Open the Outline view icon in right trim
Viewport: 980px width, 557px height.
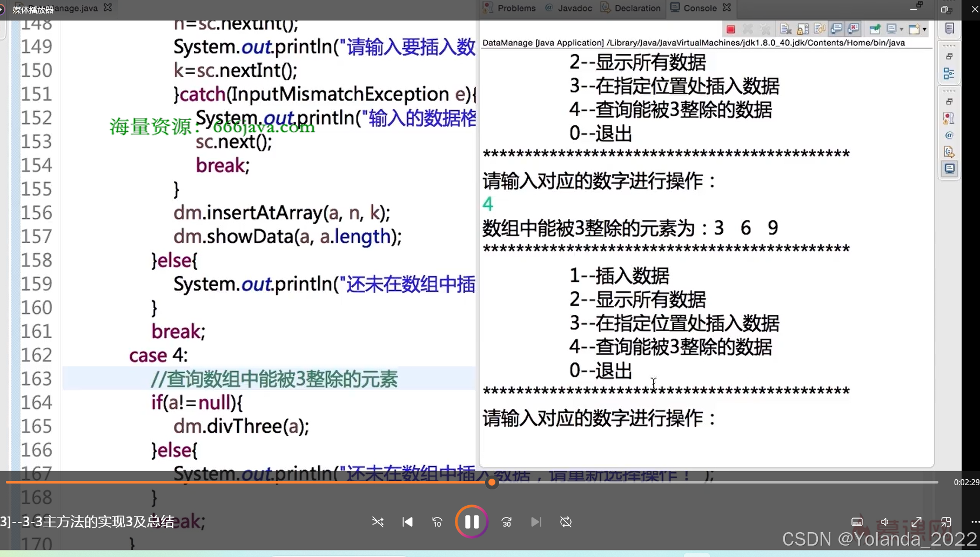tap(949, 73)
